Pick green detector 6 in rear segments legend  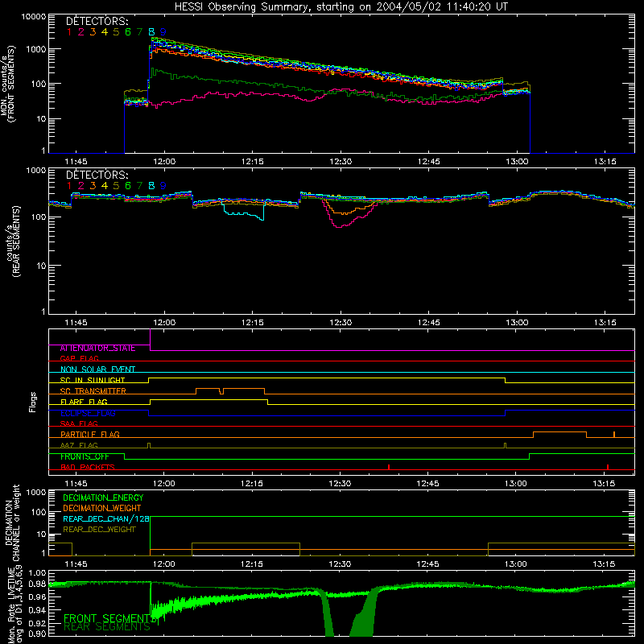[128, 186]
